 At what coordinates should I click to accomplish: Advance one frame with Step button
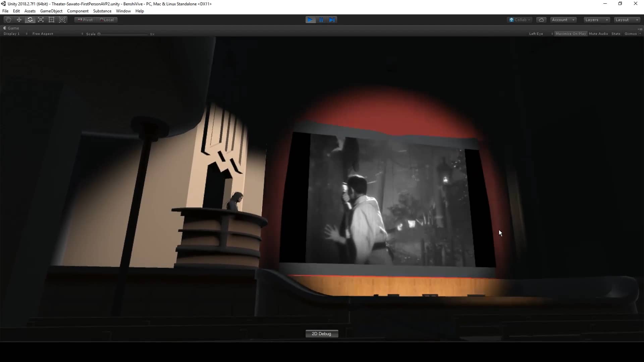332,20
